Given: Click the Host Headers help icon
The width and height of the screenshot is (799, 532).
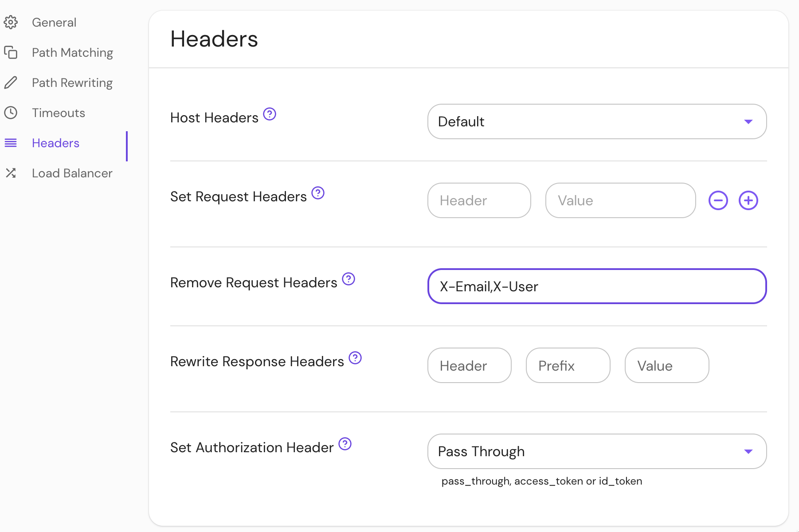Looking at the screenshot, I should pos(270,114).
